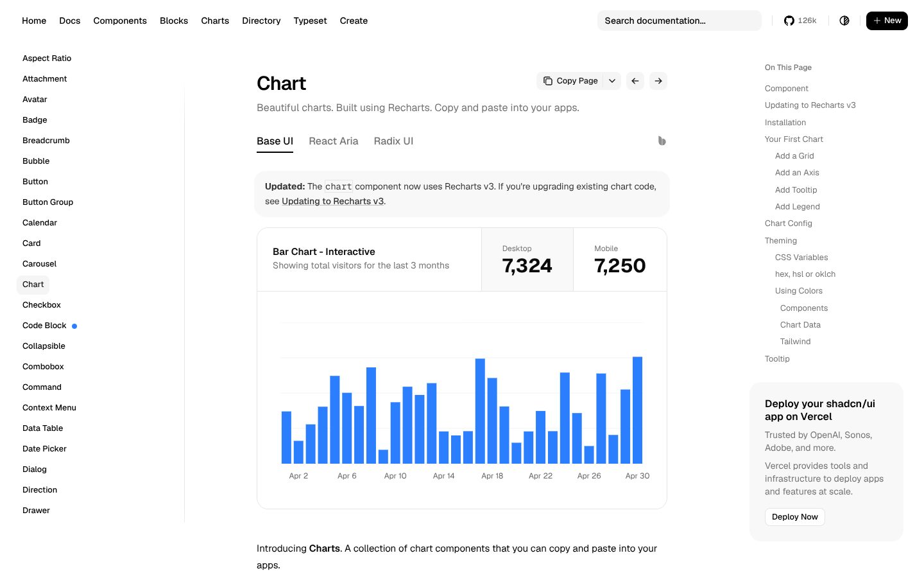Open the Components nav menu item
The width and height of the screenshot is (924, 578).
point(120,21)
